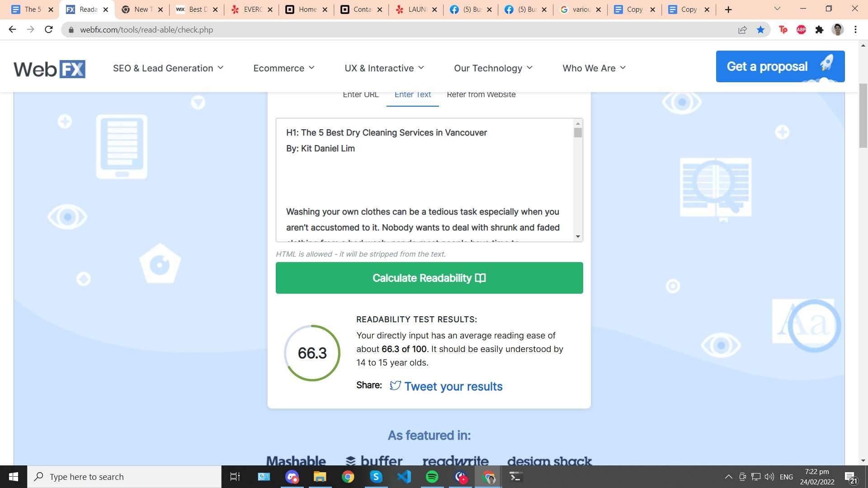The width and height of the screenshot is (868, 488).
Task: Click the Windows taskbar search box
Action: (x=124, y=477)
